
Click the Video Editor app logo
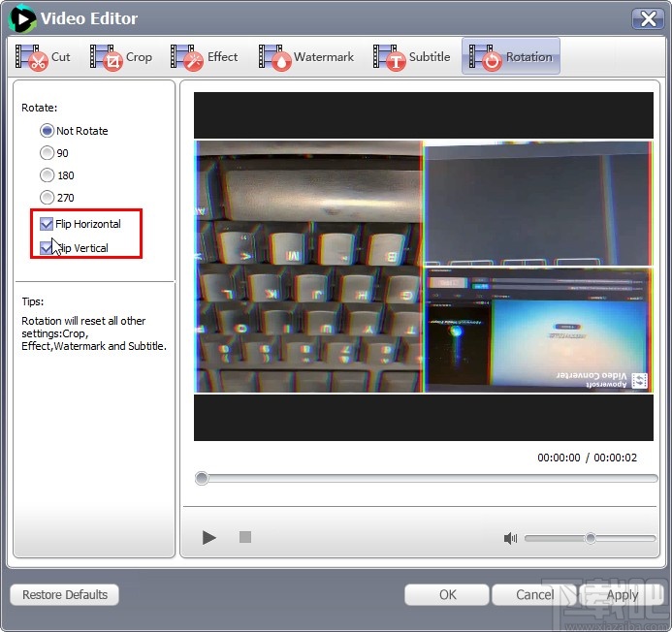22,18
